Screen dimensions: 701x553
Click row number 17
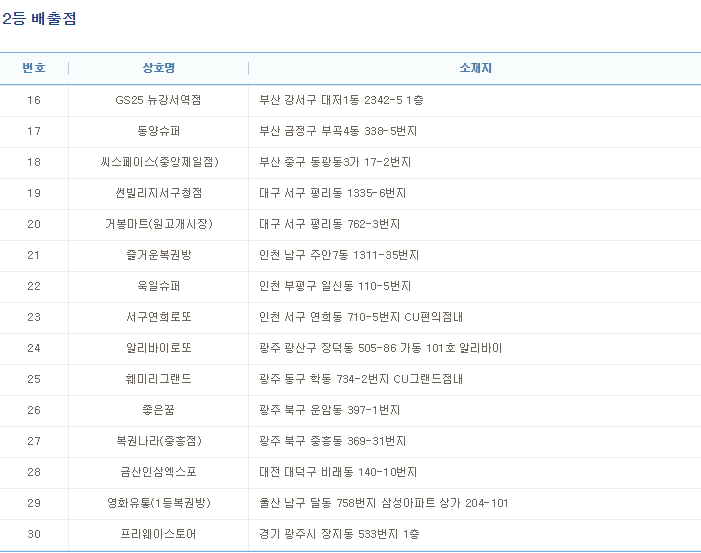[x=34, y=131]
